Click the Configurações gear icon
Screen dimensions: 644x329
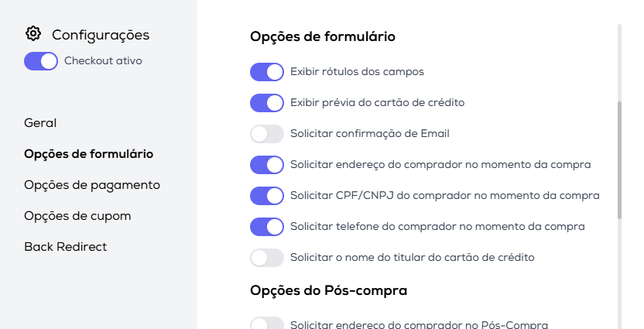click(33, 34)
